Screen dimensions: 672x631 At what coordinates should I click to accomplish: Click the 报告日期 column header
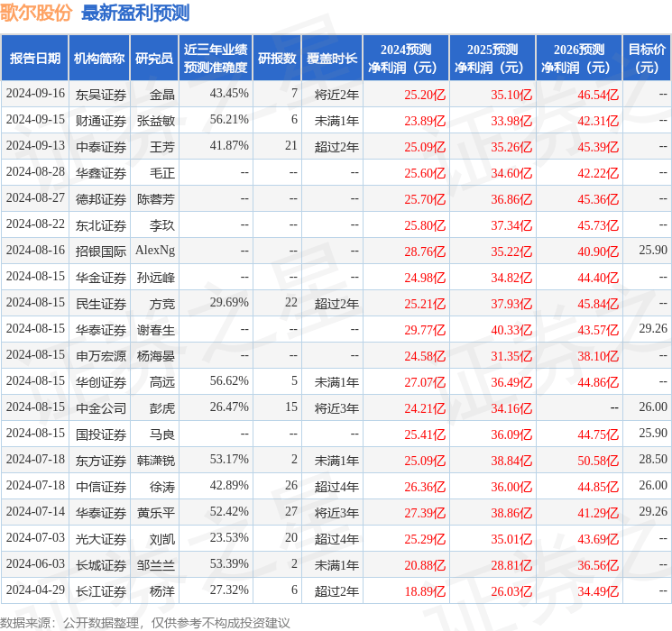[34, 59]
